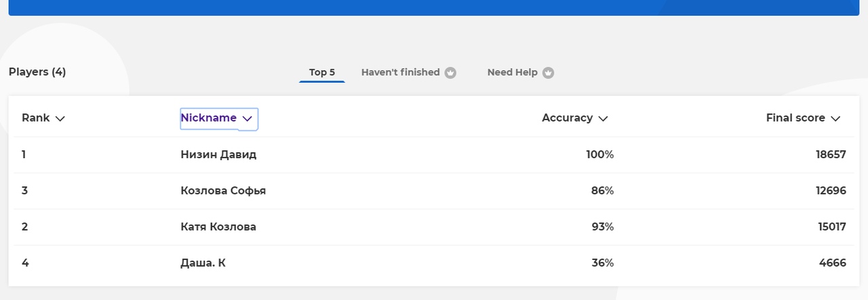This screenshot has width=868, height=300.
Task: Open player Низин Давид's details
Action: coord(218,155)
